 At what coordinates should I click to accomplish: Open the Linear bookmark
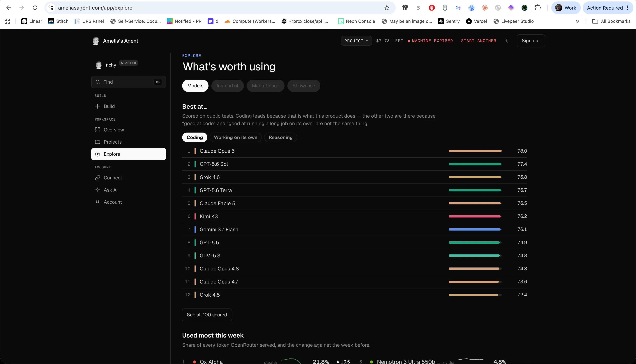[32, 21]
